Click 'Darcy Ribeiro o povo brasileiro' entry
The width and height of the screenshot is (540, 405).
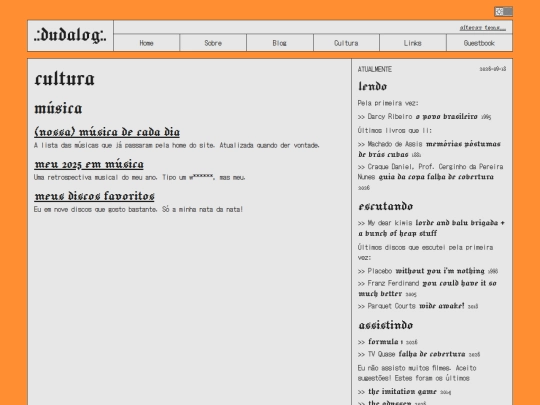coord(424,117)
